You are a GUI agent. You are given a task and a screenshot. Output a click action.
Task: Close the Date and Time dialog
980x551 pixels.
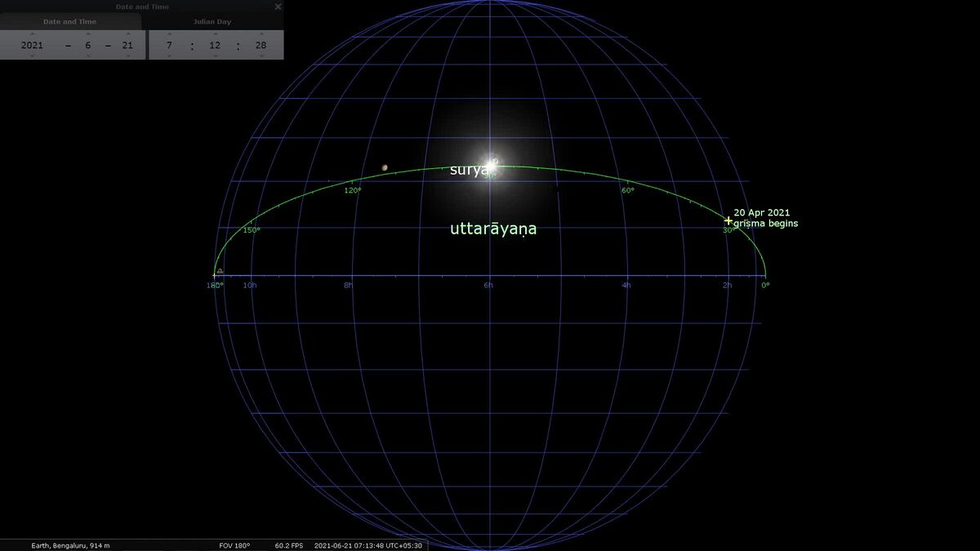pyautogui.click(x=278, y=7)
